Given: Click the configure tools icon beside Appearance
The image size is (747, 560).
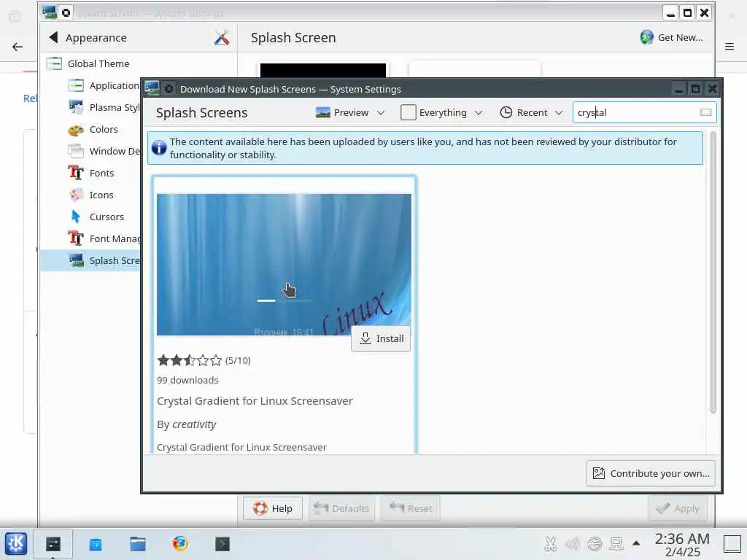Looking at the screenshot, I should tap(222, 37).
